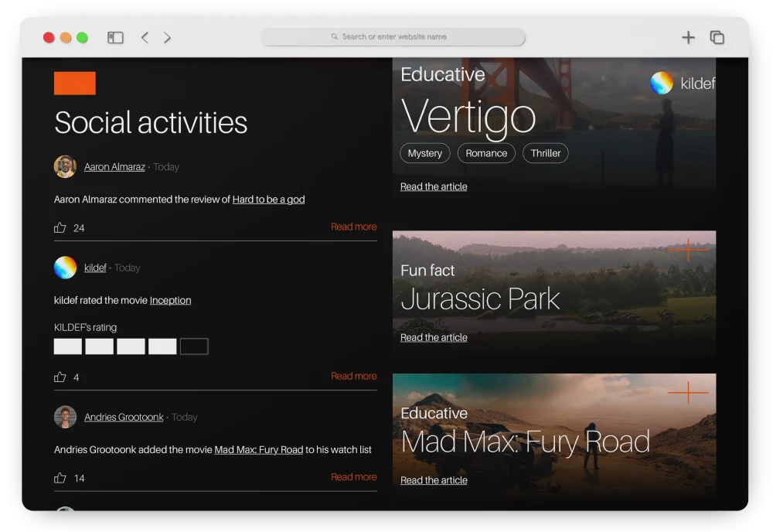Open the Inception movie link
This screenshot has width=773, height=532.
point(170,300)
